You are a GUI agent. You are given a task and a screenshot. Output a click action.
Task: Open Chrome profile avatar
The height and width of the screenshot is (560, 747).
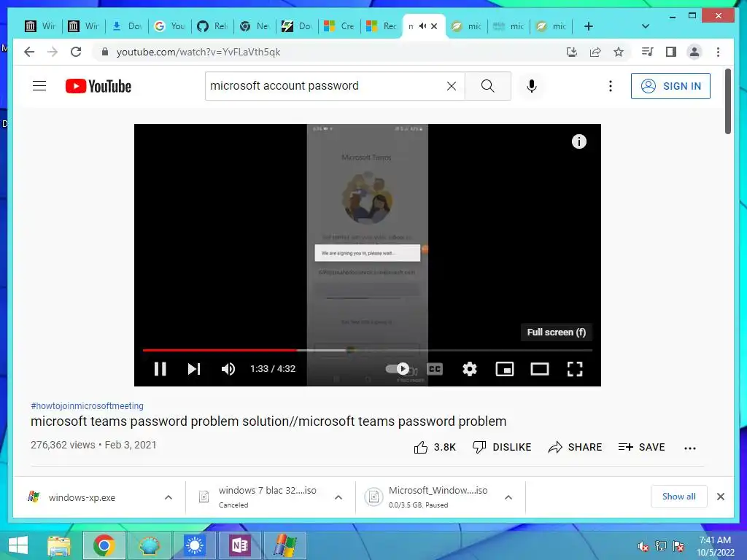pos(694,52)
